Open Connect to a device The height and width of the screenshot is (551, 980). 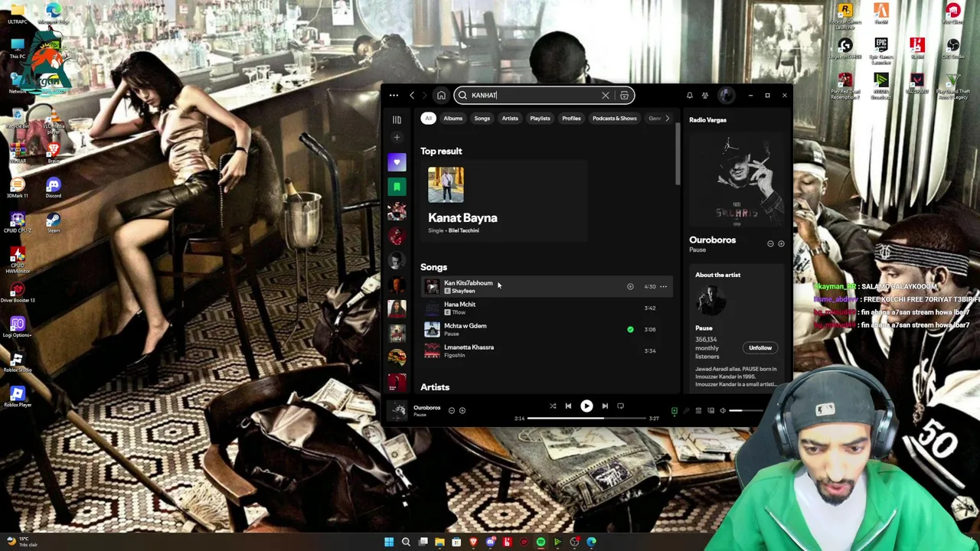710,411
